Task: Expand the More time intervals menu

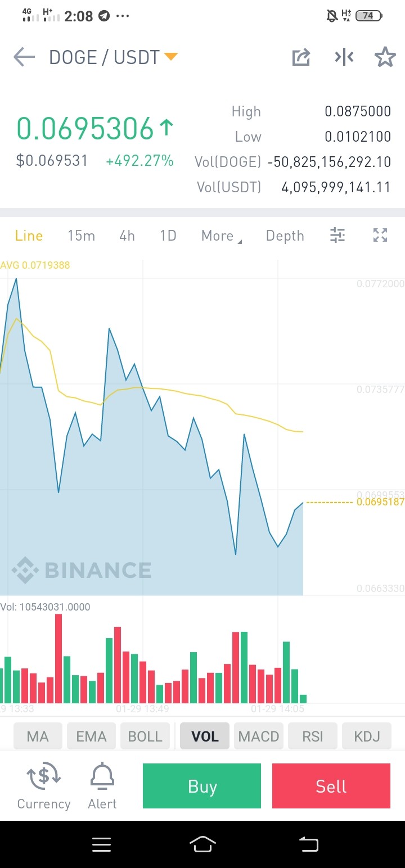Action: 222,236
